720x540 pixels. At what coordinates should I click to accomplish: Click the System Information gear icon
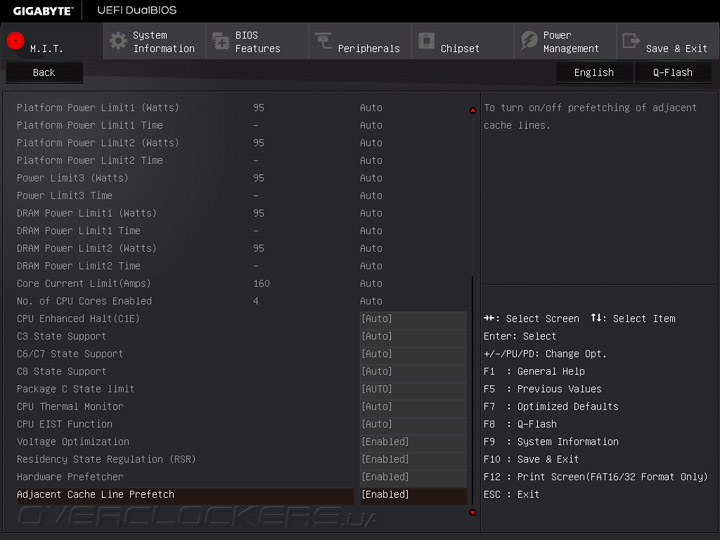pos(119,41)
